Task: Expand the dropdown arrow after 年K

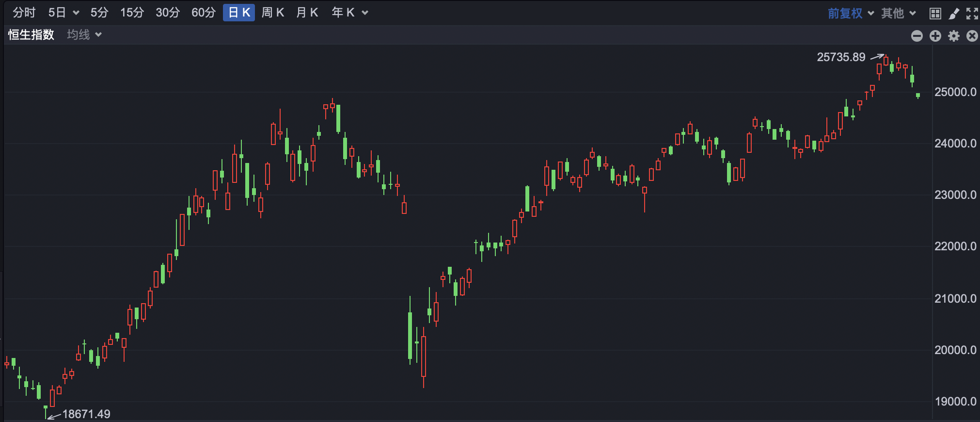Action: 365,13
